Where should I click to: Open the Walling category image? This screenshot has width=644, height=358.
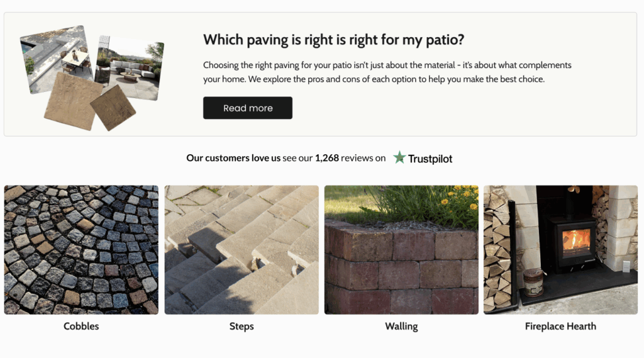401,250
